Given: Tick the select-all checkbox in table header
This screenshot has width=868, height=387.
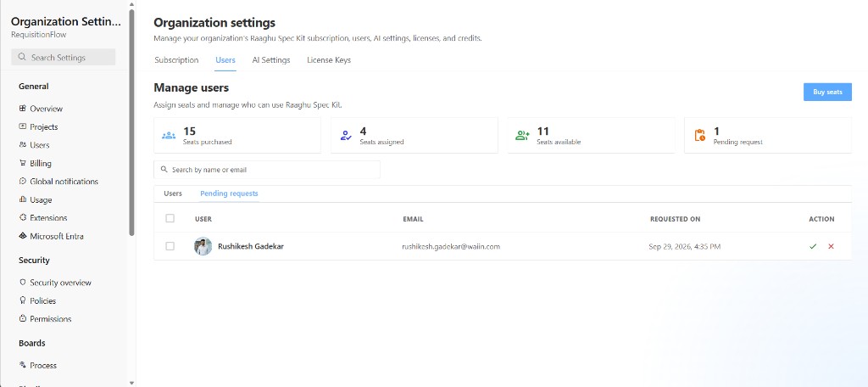Looking at the screenshot, I should click(x=170, y=218).
